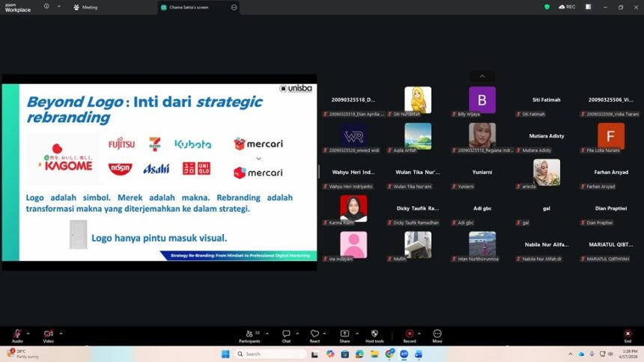The height and width of the screenshot is (362, 644).
Task: Toggle the view layout icon
Action: pyautogui.click(x=588, y=7)
